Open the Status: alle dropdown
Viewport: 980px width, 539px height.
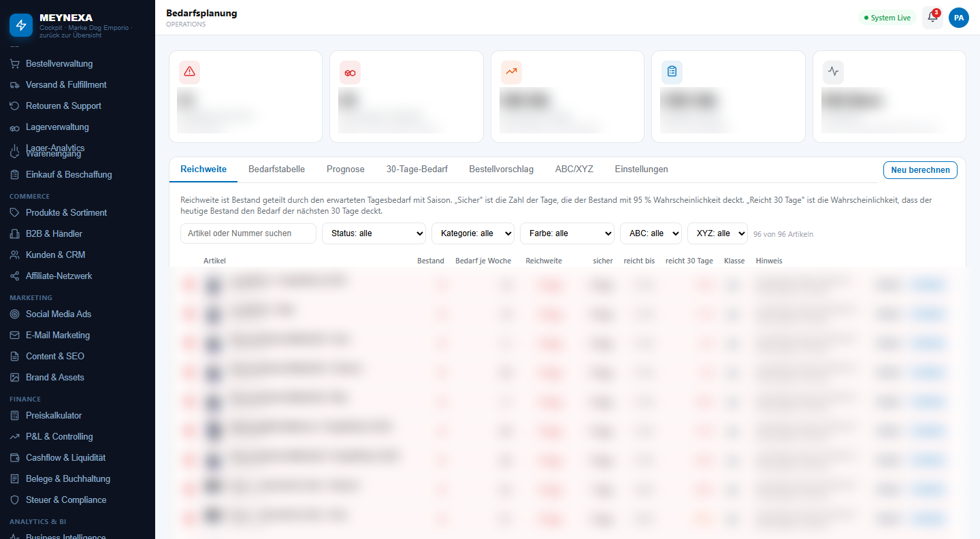pos(374,233)
